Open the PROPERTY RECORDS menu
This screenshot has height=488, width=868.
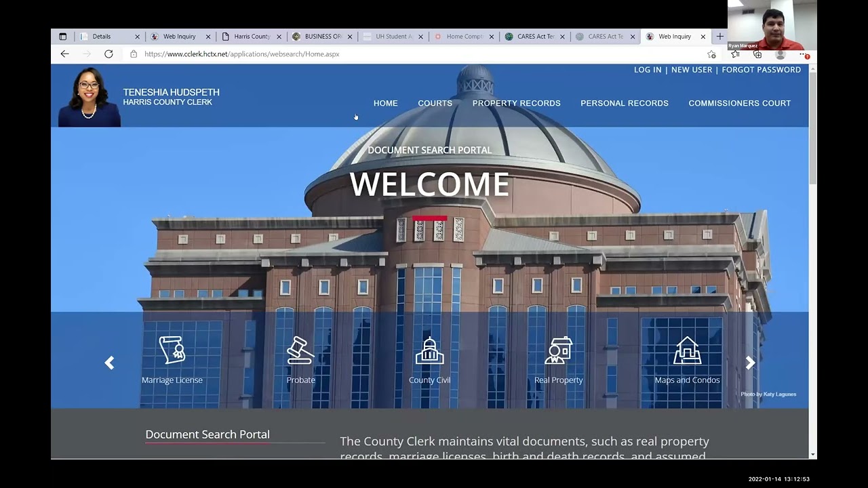517,103
